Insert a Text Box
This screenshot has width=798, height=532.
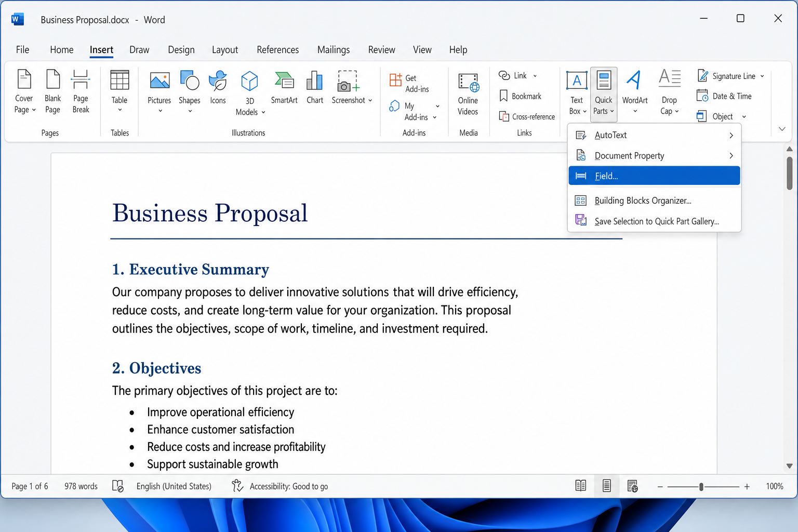coord(577,92)
